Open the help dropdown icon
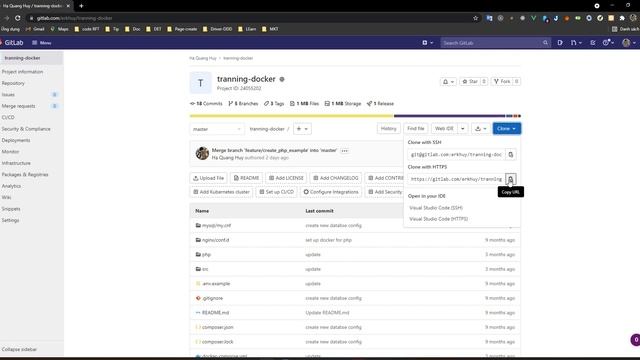 pyautogui.click(x=608, y=42)
